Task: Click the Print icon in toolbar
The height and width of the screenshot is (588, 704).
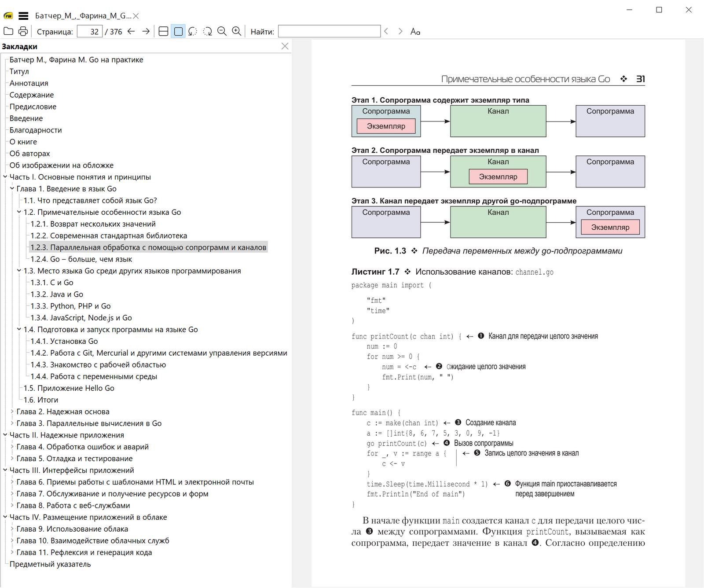Action: pyautogui.click(x=23, y=31)
